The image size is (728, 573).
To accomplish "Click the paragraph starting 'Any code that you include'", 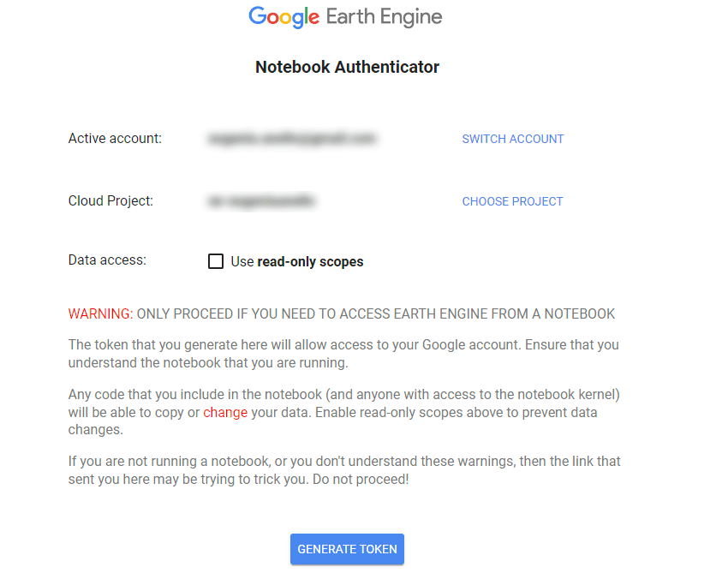I will click(344, 412).
